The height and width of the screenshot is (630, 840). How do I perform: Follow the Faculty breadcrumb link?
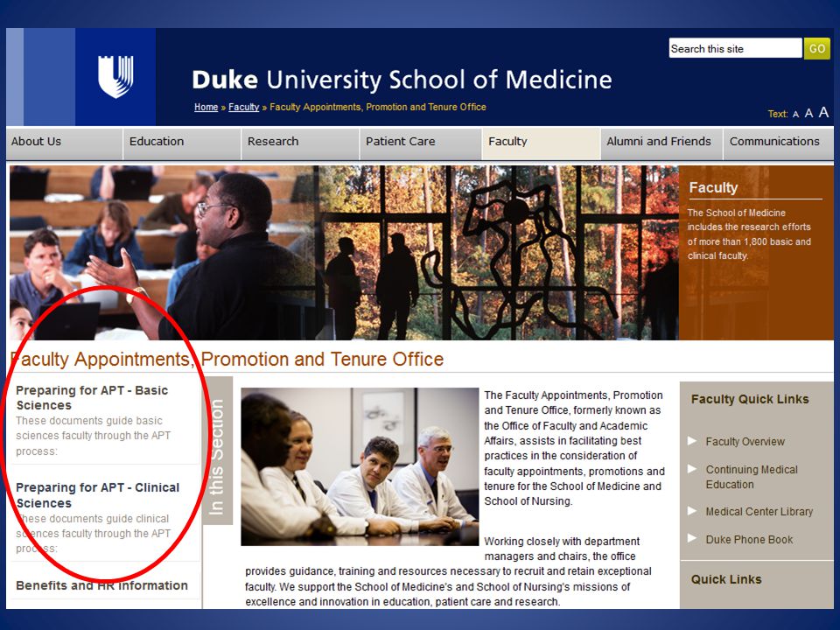[244, 107]
